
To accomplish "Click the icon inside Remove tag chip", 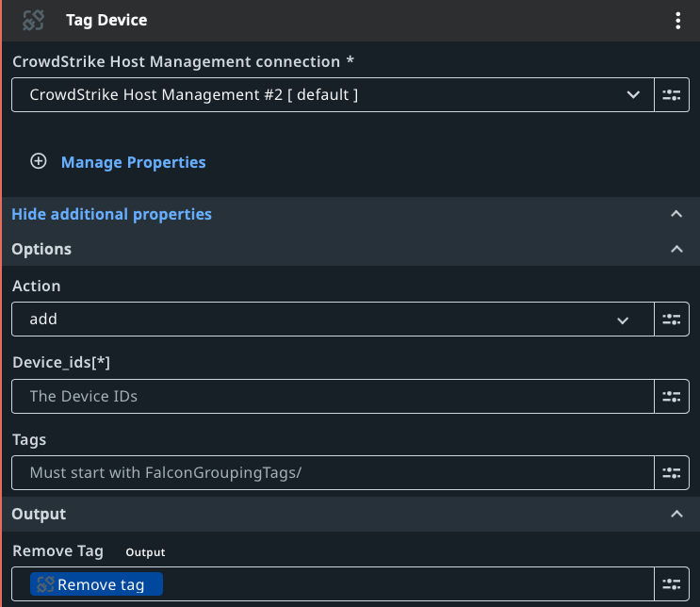I will [45, 583].
